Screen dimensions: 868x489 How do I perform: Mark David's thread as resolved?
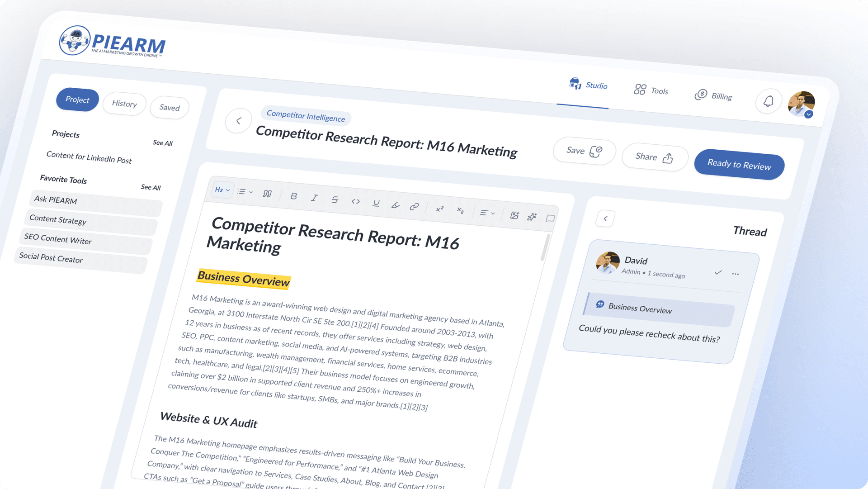coord(718,272)
